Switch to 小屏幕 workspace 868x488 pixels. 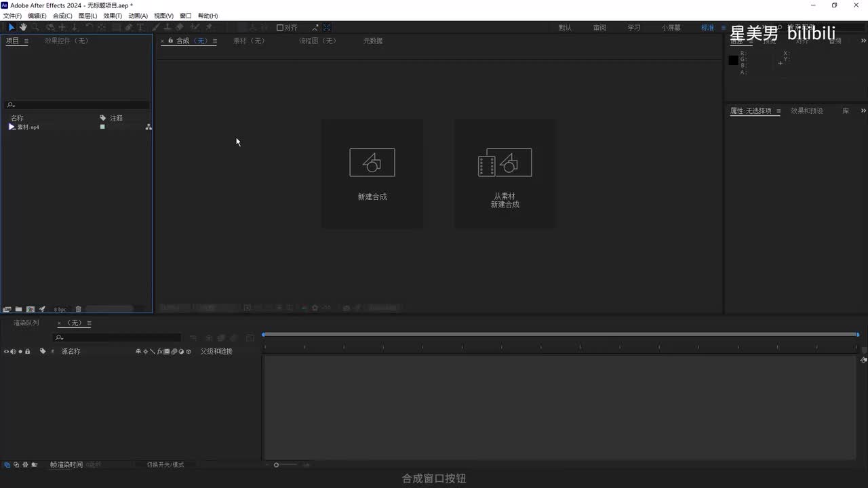[x=671, y=28]
